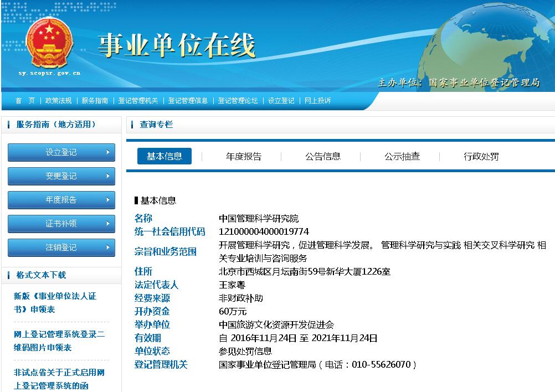Open 登记管理论坛 navigation item
The width and height of the screenshot is (555, 392).
tap(238, 100)
